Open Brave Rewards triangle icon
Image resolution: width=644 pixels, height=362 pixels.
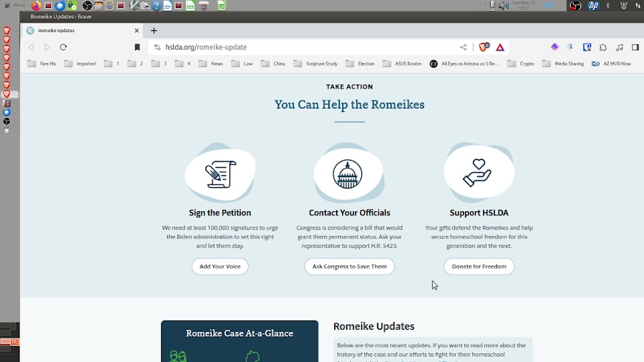(x=500, y=47)
